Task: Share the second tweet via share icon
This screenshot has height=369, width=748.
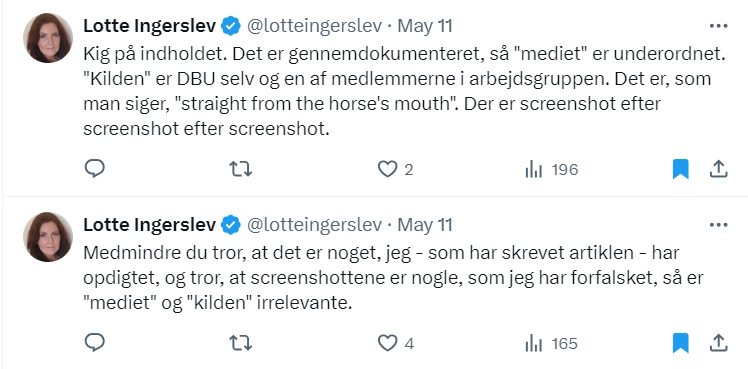Action: point(718,343)
